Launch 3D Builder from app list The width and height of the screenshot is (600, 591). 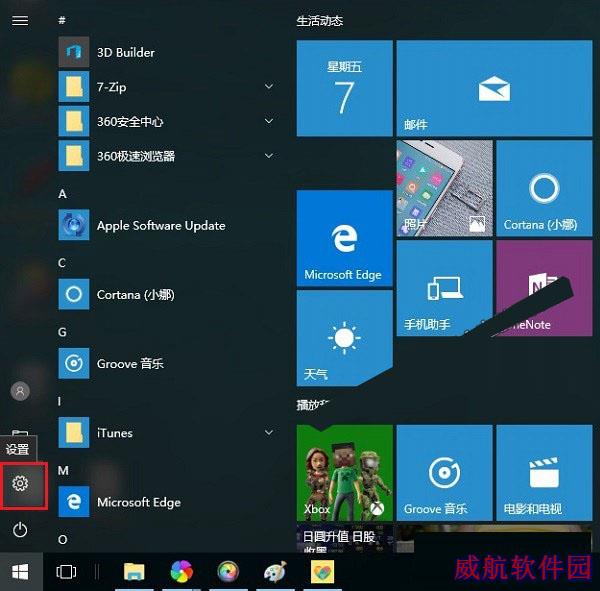pyautogui.click(x=166, y=52)
